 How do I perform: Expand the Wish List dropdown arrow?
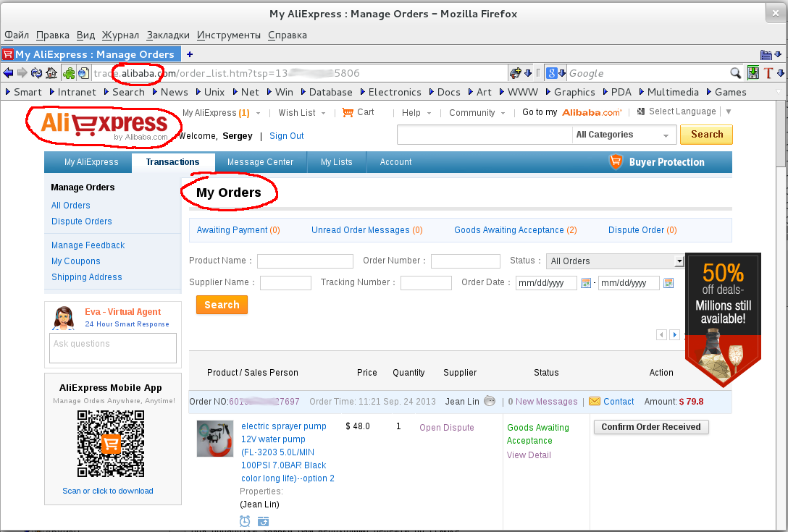point(323,114)
